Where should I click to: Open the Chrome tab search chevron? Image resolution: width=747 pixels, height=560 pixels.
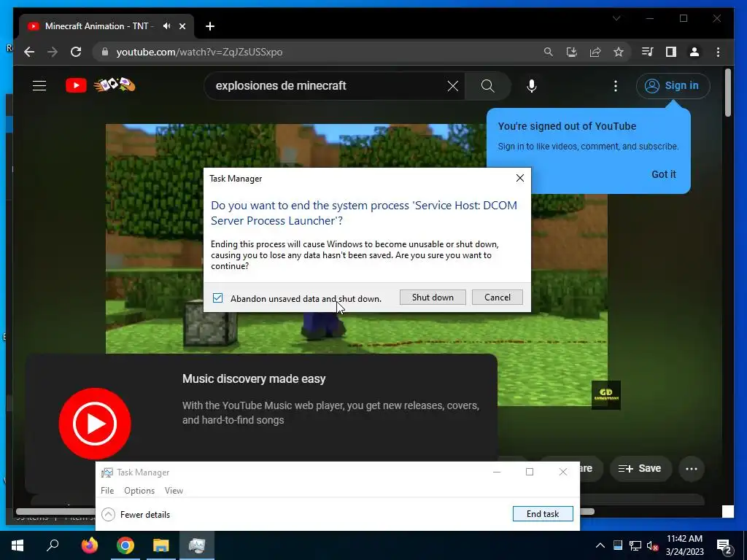616,18
